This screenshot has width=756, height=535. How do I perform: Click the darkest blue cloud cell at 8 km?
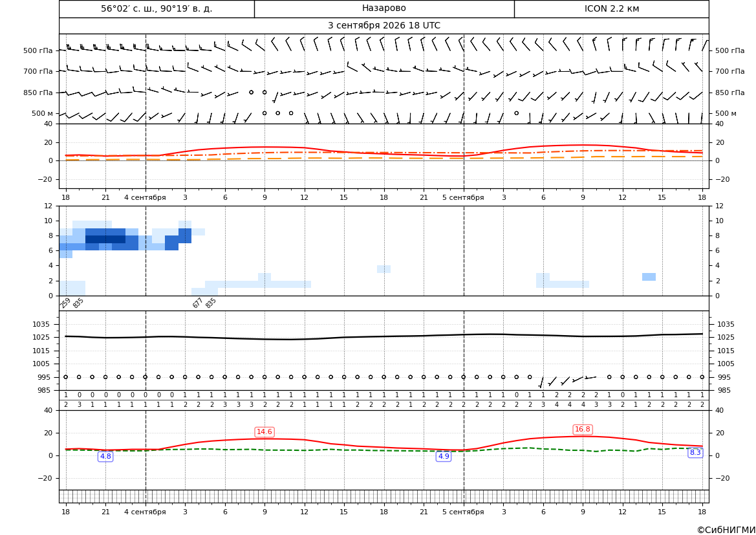pos(105,239)
